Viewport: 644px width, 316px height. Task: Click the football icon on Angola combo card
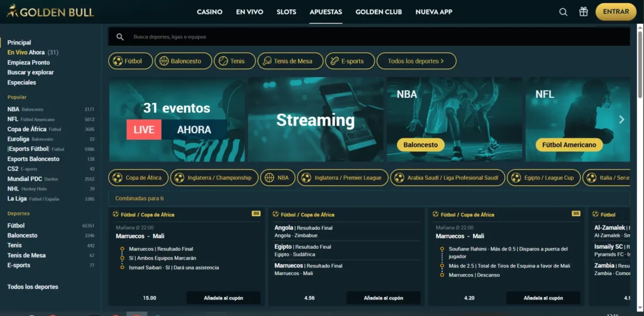tap(276, 214)
